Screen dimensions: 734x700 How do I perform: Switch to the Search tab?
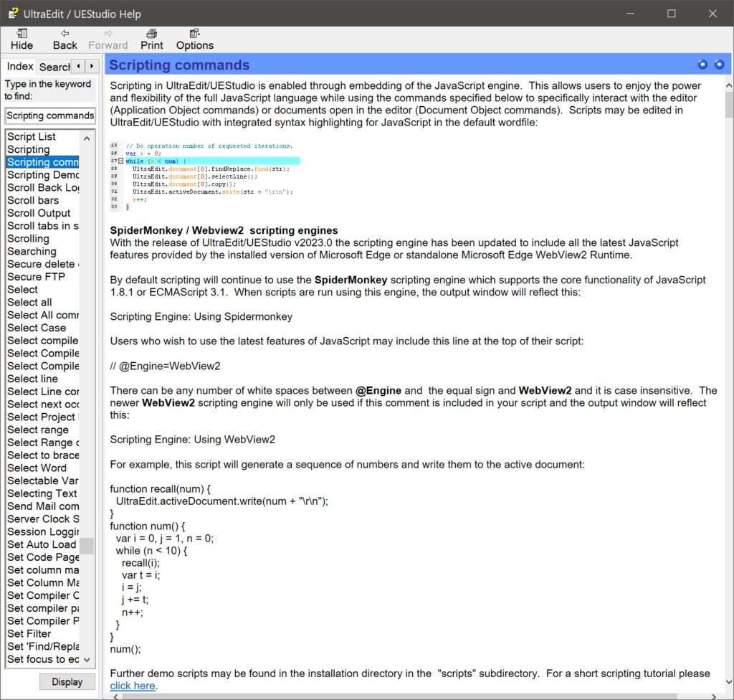(x=54, y=67)
